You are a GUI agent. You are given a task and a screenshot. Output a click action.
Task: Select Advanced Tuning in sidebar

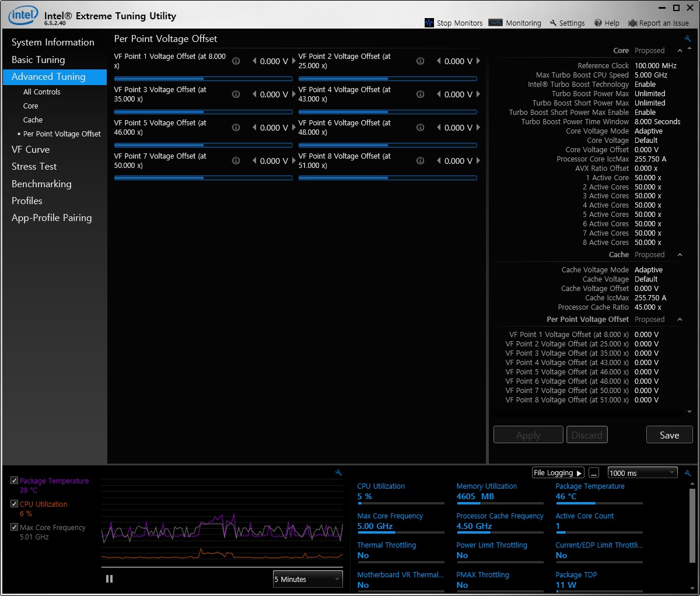(55, 77)
